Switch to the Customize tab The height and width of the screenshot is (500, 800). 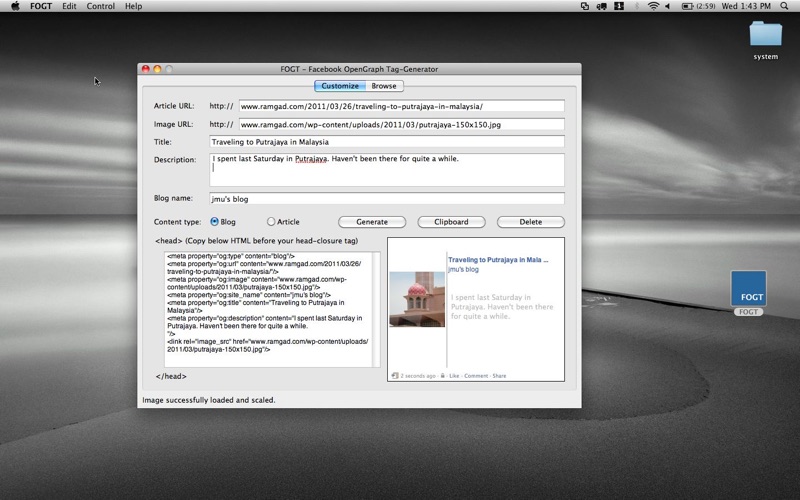[340, 86]
